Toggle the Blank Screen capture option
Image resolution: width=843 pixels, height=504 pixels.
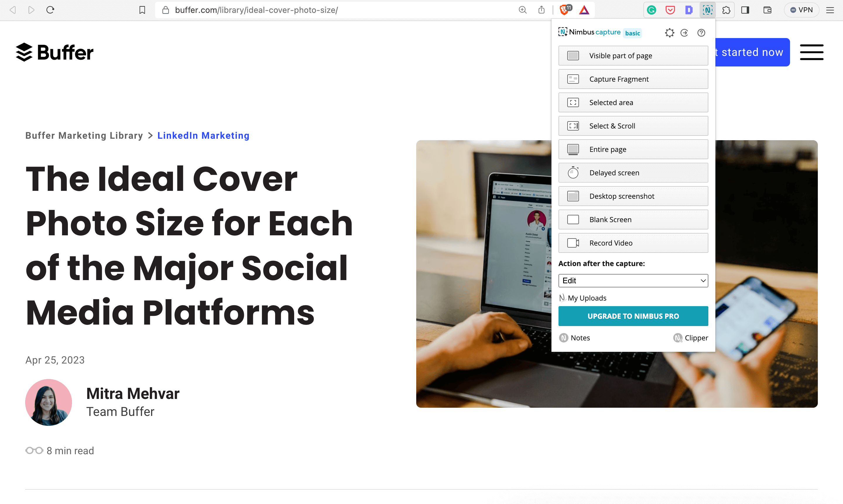pyautogui.click(x=633, y=219)
